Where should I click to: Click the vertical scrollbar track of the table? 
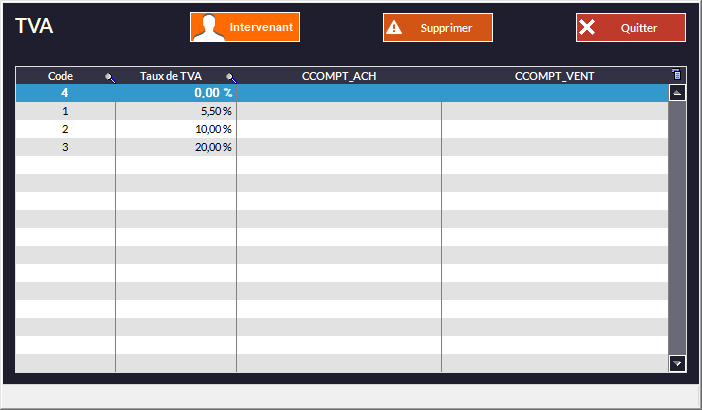[x=677, y=230]
